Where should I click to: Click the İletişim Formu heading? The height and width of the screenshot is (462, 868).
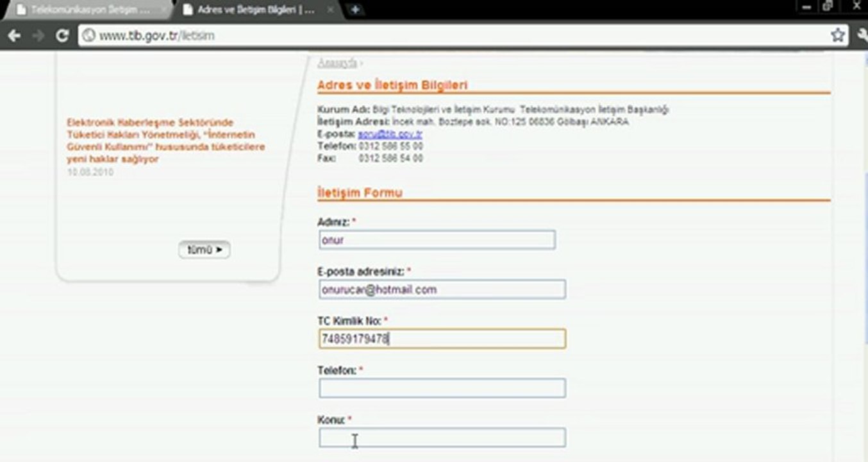360,193
